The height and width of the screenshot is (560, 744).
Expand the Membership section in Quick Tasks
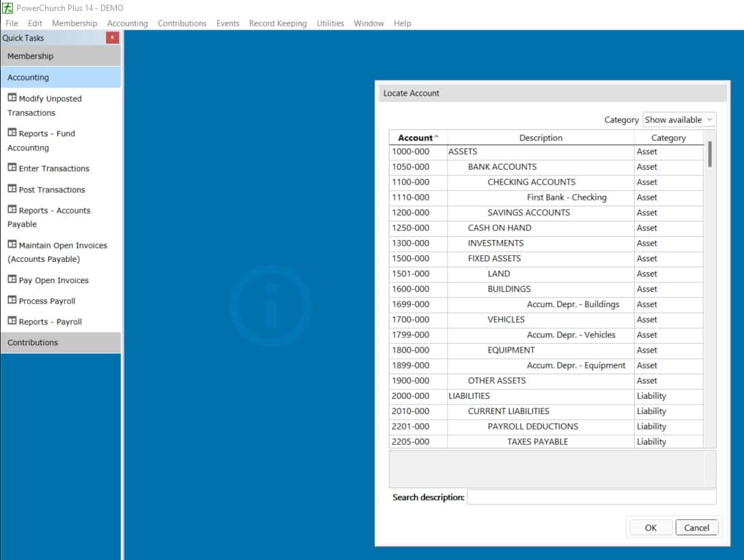click(61, 56)
